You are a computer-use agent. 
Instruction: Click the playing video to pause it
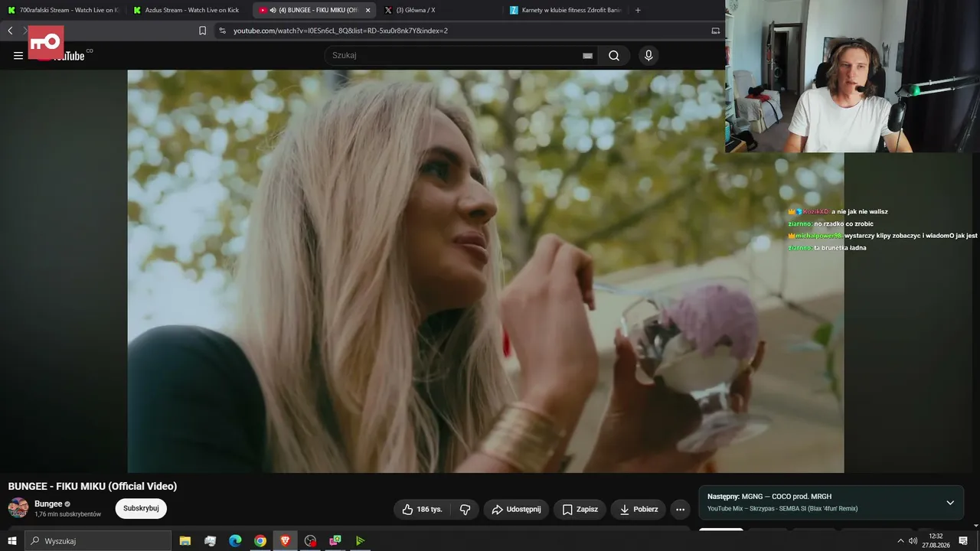485,271
